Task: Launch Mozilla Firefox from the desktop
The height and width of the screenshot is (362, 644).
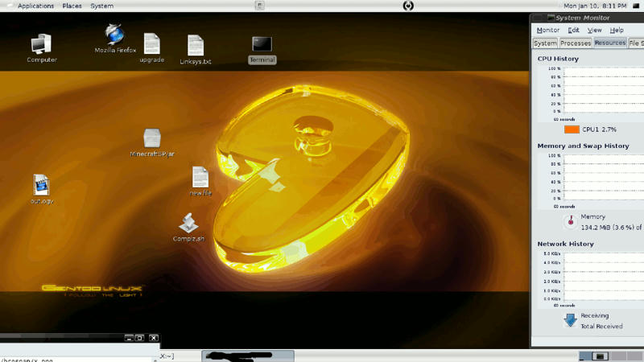Action: pos(114,34)
